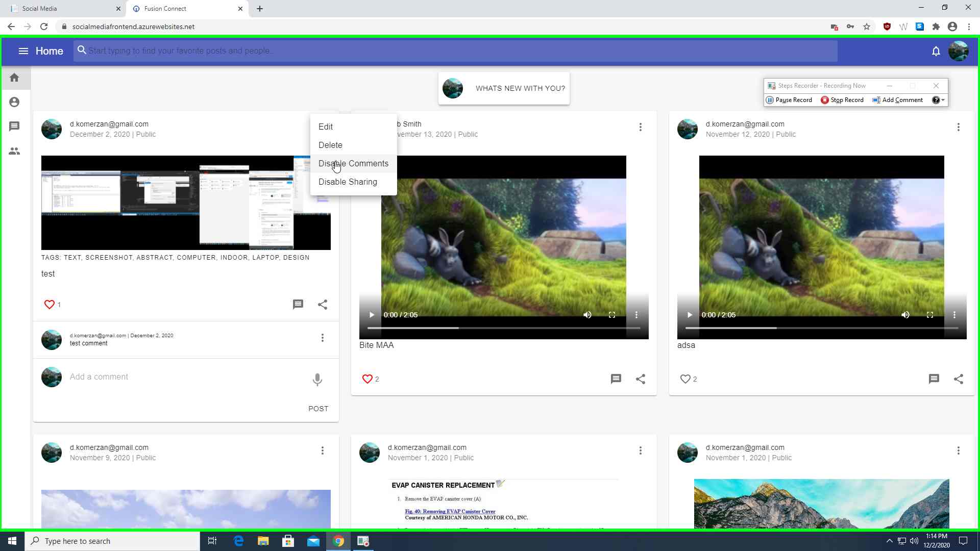980x551 pixels.
Task: Open Steps Recorder help dropdown
Action: tap(939, 100)
